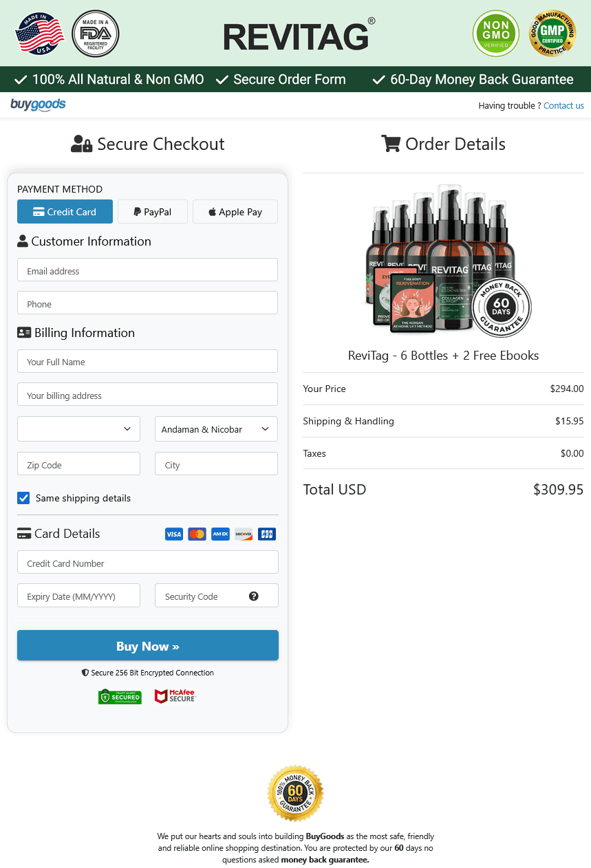
Task: Switch to the Apple Pay payment option
Action: coord(235,212)
